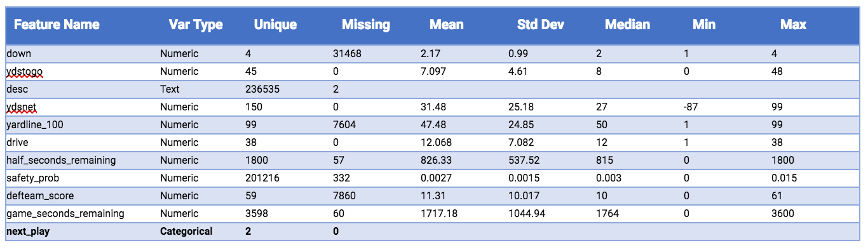Select the Var Type column header
The image size is (868, 250).
click(x=196, y=25)
